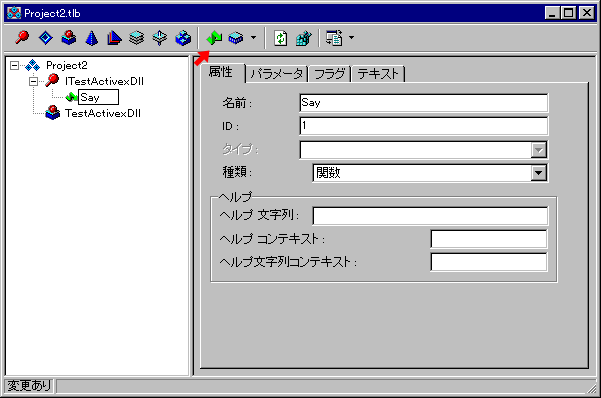Click the ヘルプ 文字列 input field
This screenshot has height=398, width=601.
point(430,216)
